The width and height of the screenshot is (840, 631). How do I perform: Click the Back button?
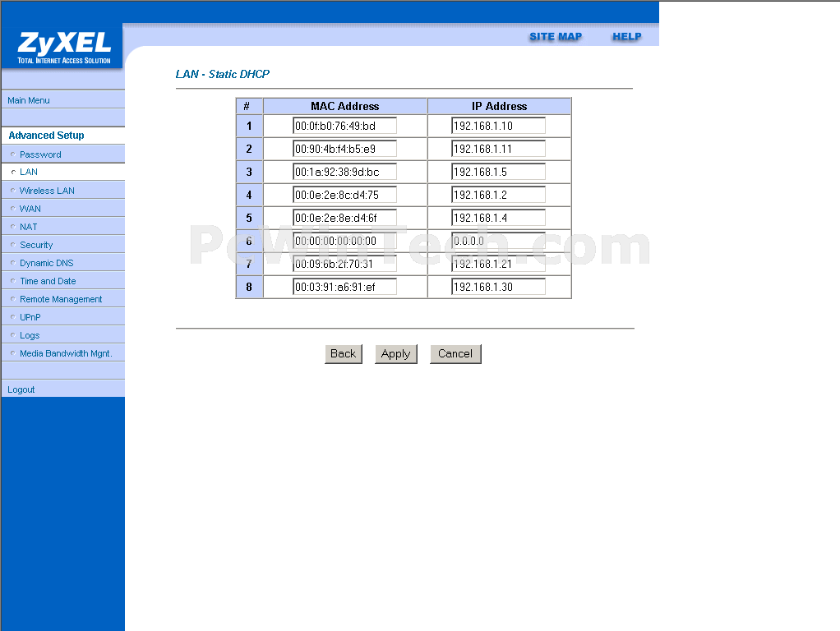(344, 354)
